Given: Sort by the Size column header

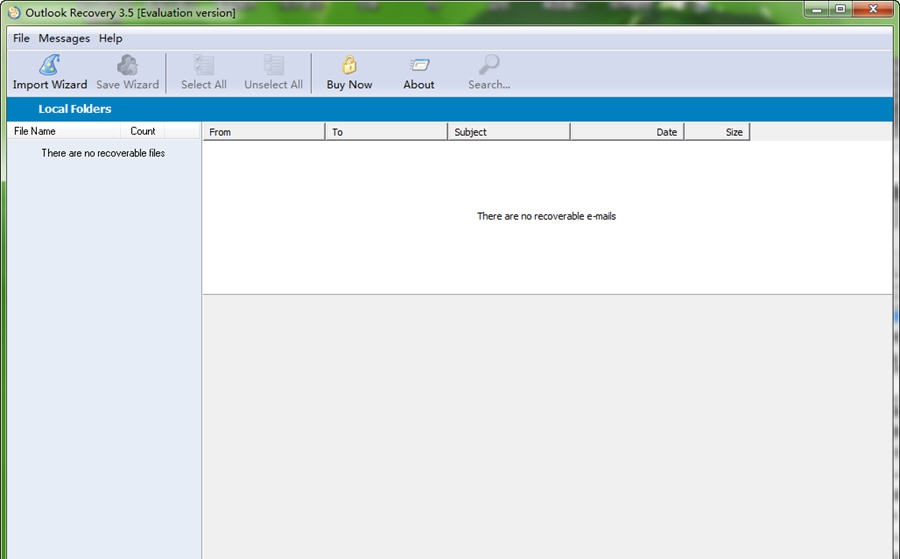Looking at the screenshot, I should 717,132.
